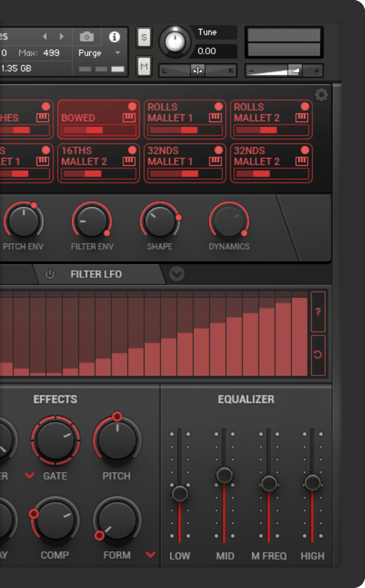Expand the GATE effect chevron

coord(30,475)
